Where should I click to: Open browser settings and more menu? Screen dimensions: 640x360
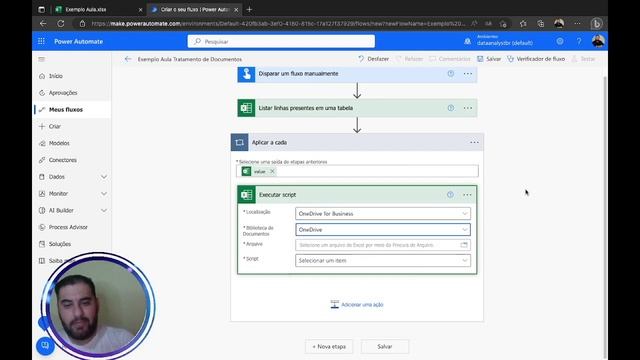point(577,24)
